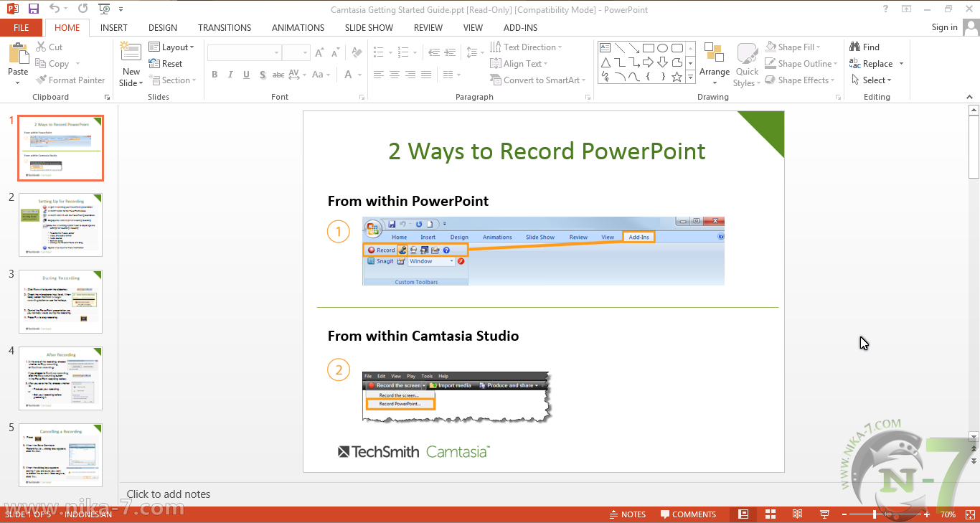Select slide 3 thumbnail 'During Recording'
This screenshot has height=523, width=980.
(60, 301)
